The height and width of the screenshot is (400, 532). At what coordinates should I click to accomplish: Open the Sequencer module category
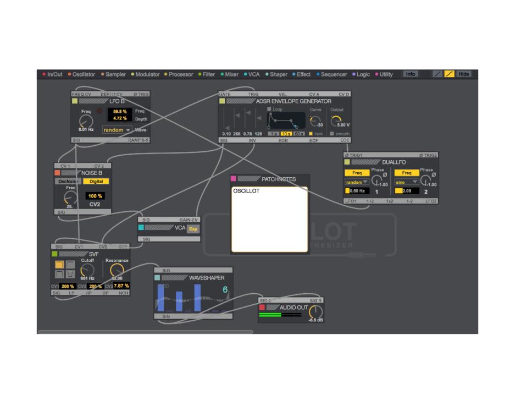(x=331, y=74)
